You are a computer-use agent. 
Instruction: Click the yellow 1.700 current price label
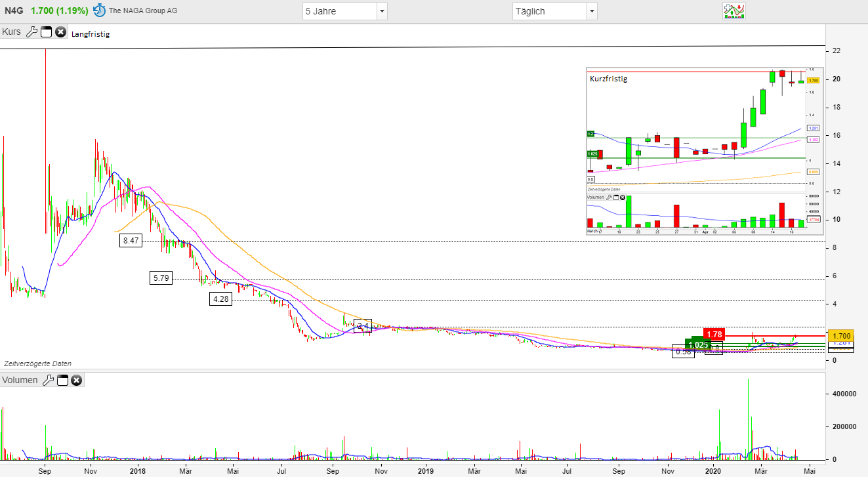pos(842,335)
